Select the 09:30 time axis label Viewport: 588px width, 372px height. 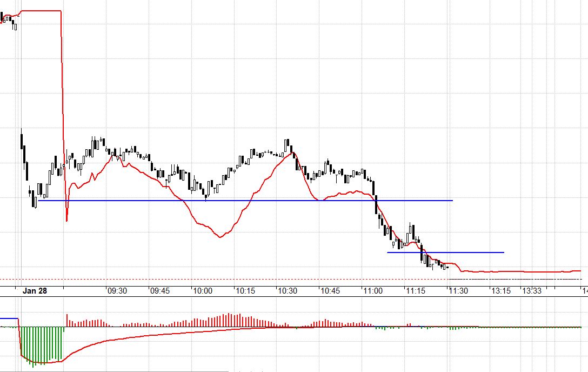[117, 290]
